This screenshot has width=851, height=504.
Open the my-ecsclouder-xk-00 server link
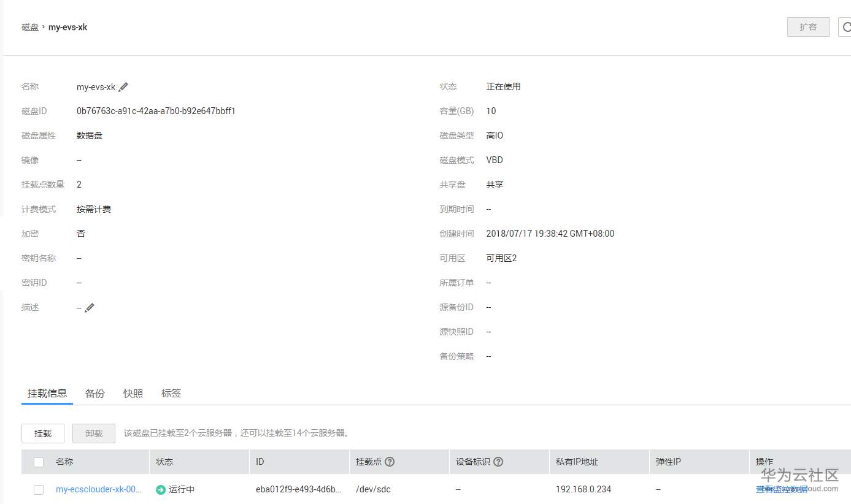[98, 489]
